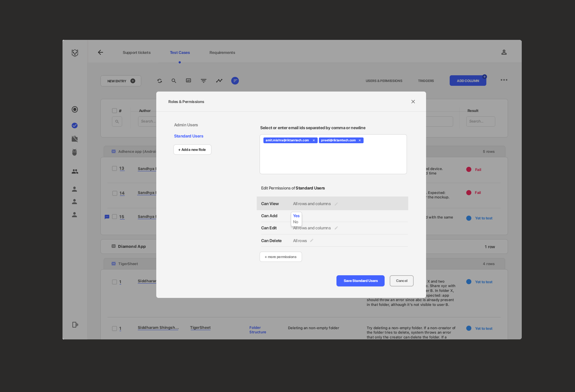This screenshot has height=392, width=575.
Task: Save Standard Users permissions
Action: (360, 281)
